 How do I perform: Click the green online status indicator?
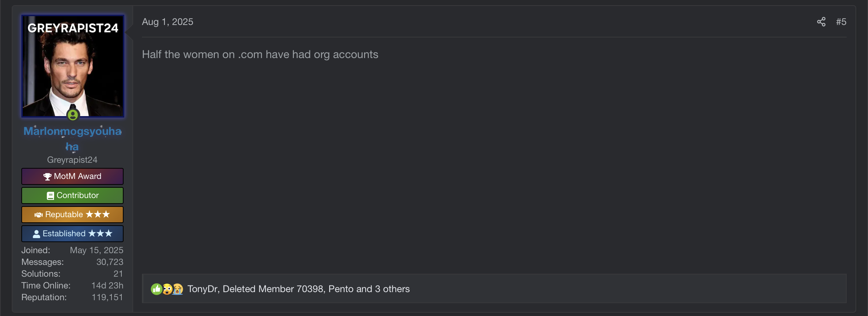tap(73, 115)
